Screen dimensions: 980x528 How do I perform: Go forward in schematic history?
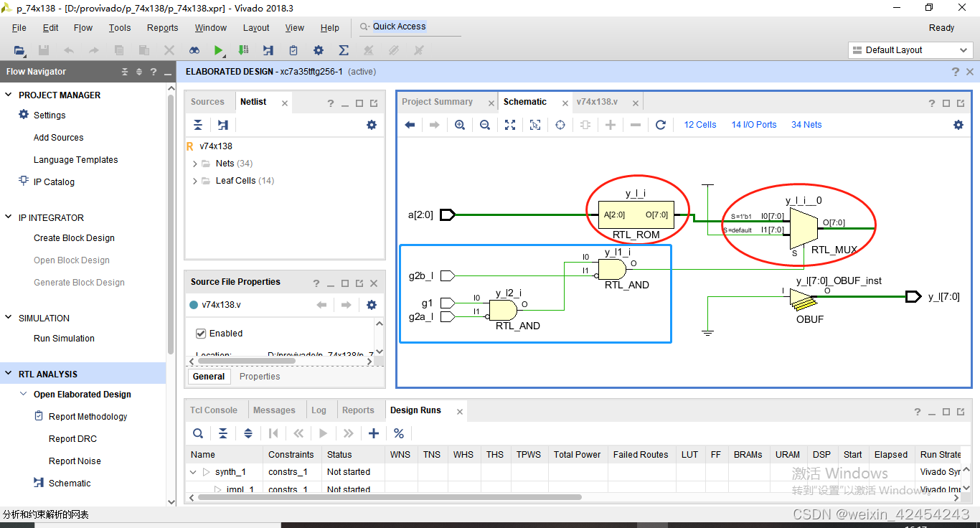(435, 125)
